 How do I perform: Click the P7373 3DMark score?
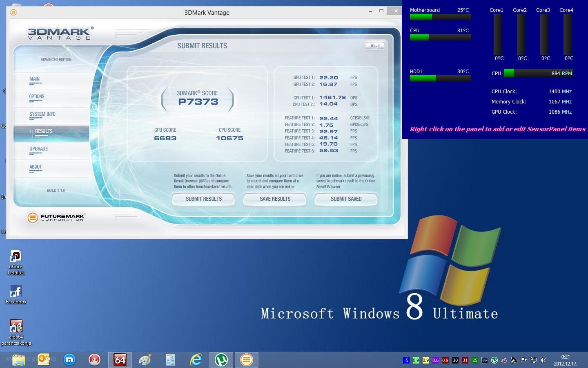click(x=198, y=102)
